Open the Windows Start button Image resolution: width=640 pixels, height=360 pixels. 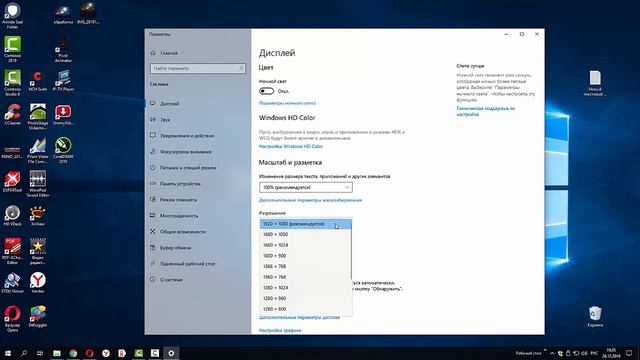point(8,353)
